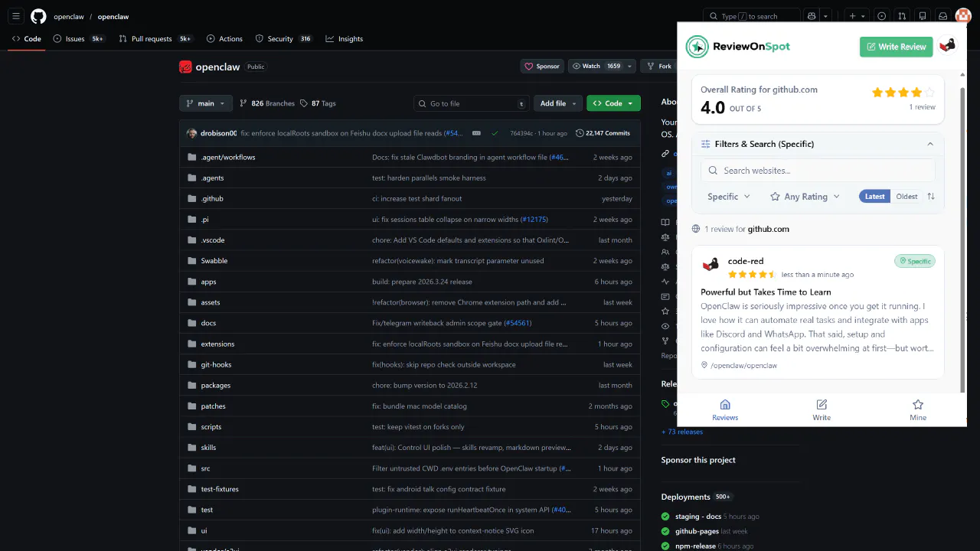Click the folder icon next to src
Viewport: 980px width, 551px height.
192,468
